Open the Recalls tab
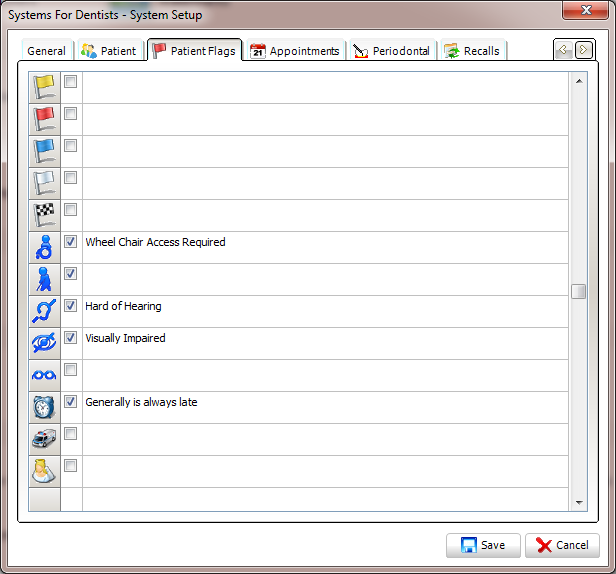The width and height of the screenshot is (616, 574). [472, 51]
